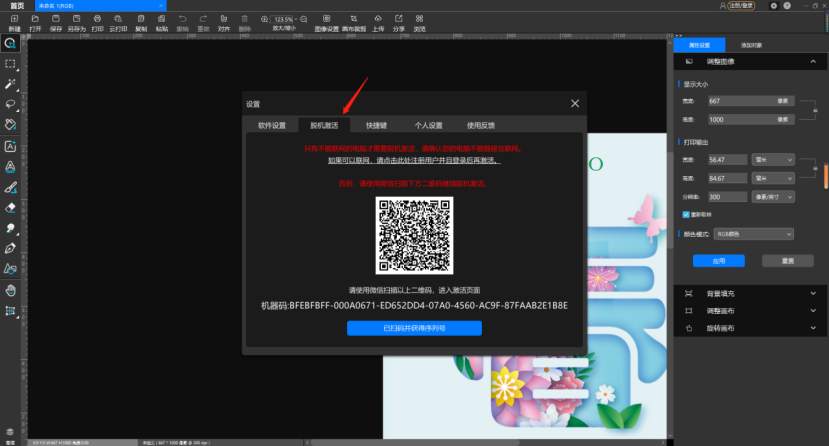Viewport: 829px width, 446px height.
Task: Select the art text A tool
Action: (11, 167)
